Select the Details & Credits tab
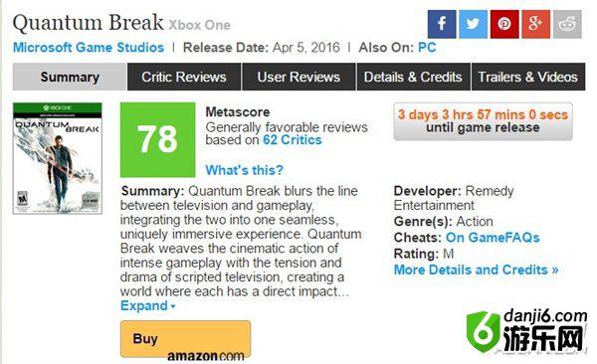597x364 pixels. click(x=413, y=77)
